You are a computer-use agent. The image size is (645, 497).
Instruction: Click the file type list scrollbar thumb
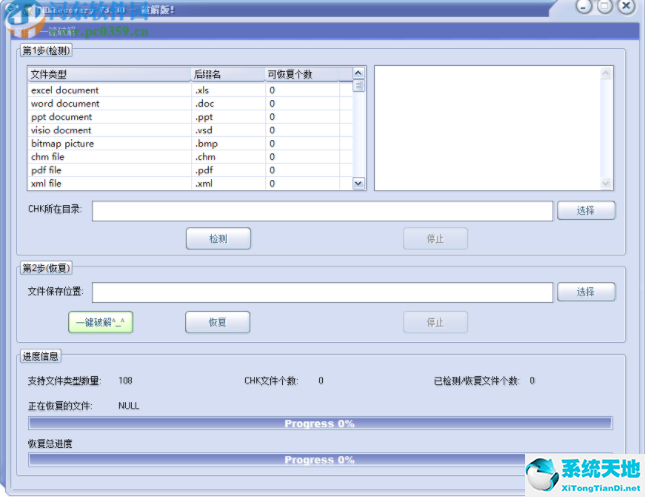(x=358, y=86)
